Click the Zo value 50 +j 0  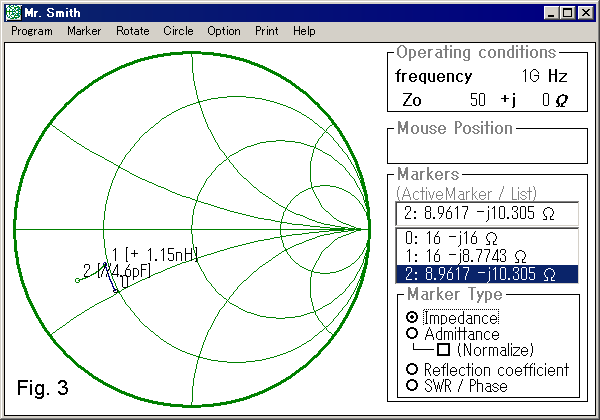tap(518, 100)
